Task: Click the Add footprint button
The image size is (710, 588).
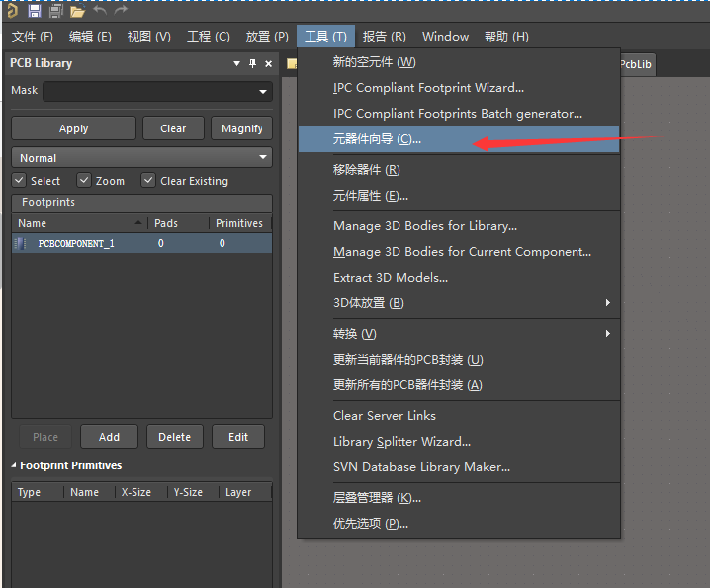Action: (109, 437)
